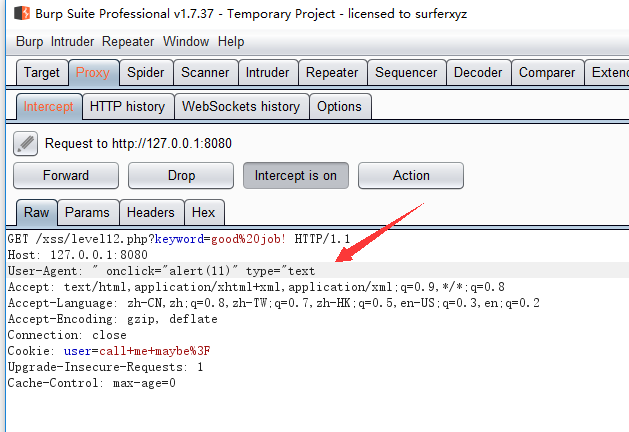Go to the Repeater tool tab
Viewport: 629px width, 432px height.
(332, 73)
